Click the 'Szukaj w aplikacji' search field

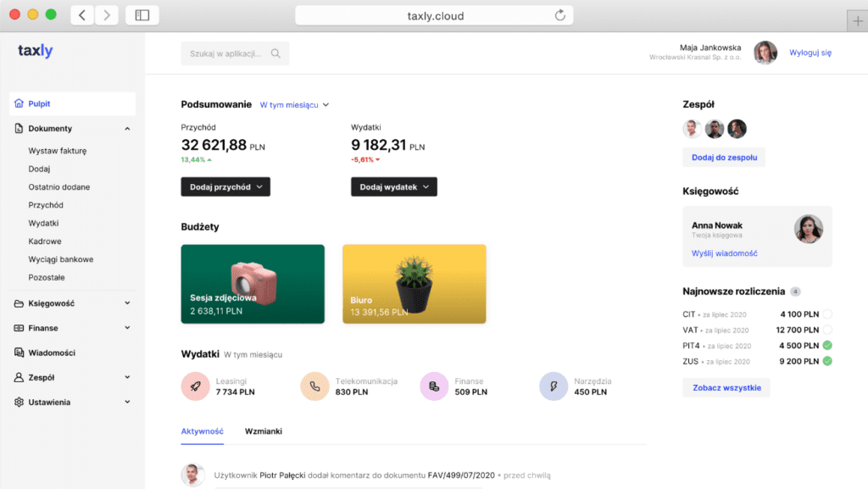click(225, 53)
